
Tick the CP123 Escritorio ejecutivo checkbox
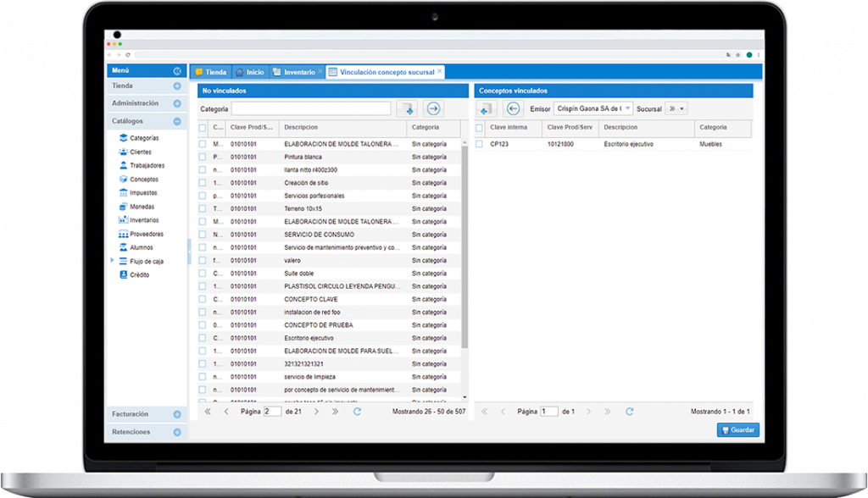point(479,144)
